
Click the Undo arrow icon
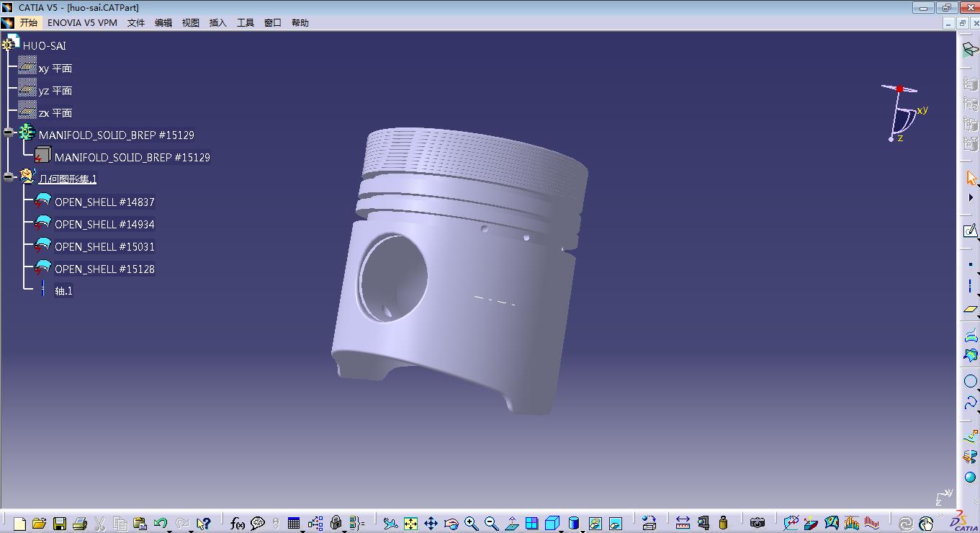(x=160, y=523)
